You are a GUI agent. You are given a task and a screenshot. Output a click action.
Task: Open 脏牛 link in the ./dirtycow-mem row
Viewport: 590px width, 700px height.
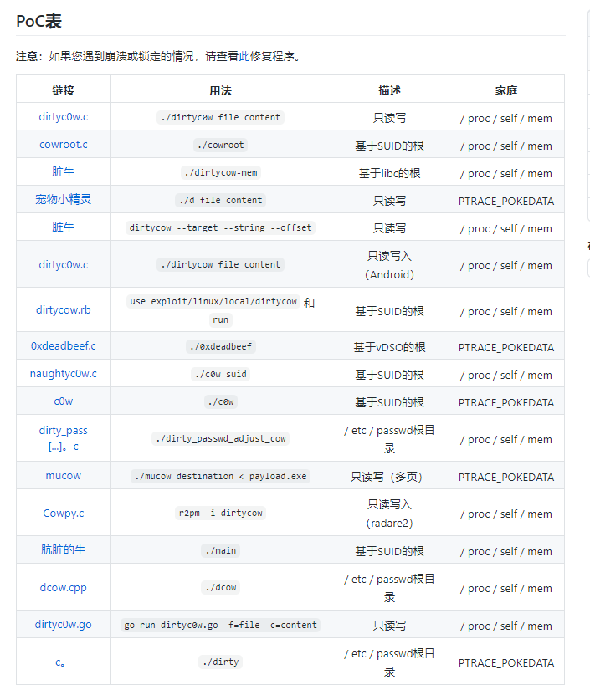[x=64, y=172]
